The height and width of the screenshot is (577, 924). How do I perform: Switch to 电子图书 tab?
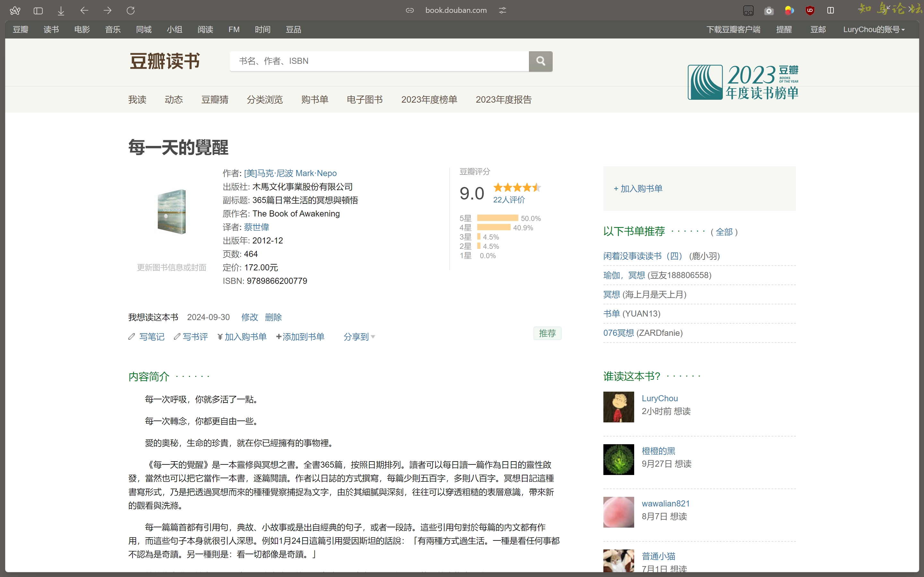365,100
